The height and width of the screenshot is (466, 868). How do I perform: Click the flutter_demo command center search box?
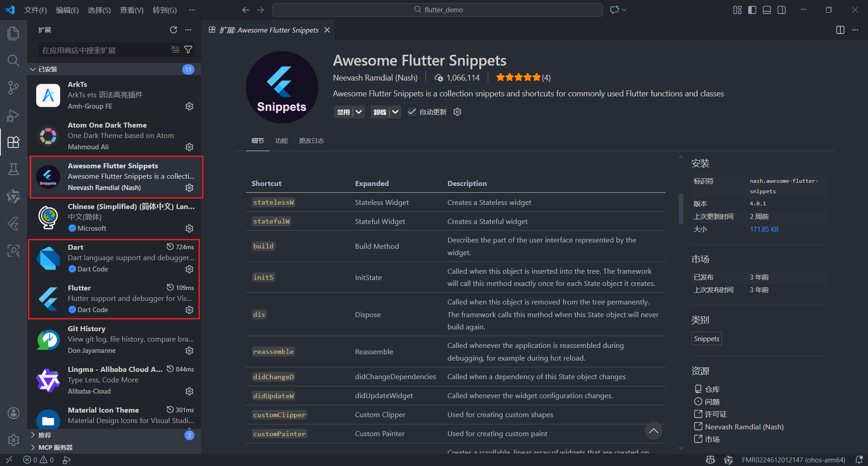coord(438,10)
